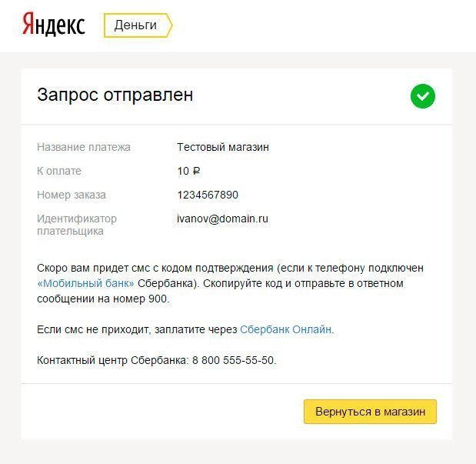Click the contact center phone 8 800 555-55-50
The width and height of the screenshot is (476, 464).
click(233, 360)
